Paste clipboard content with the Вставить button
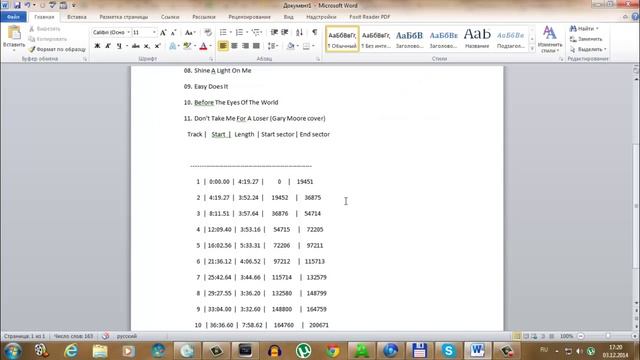The image size is (640, 360). (14, 38)
